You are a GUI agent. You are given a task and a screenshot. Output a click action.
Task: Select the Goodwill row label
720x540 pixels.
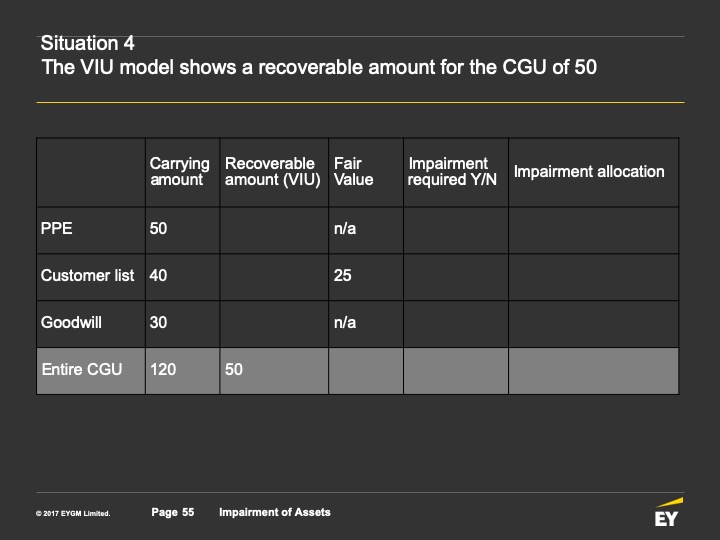(x=71, y=322)
